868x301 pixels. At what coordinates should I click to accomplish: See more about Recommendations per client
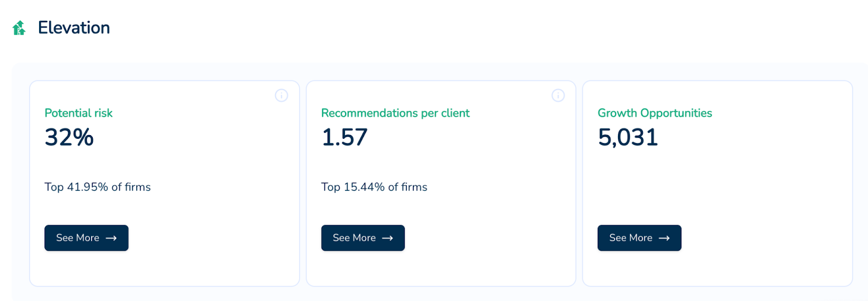pos(363,238)
